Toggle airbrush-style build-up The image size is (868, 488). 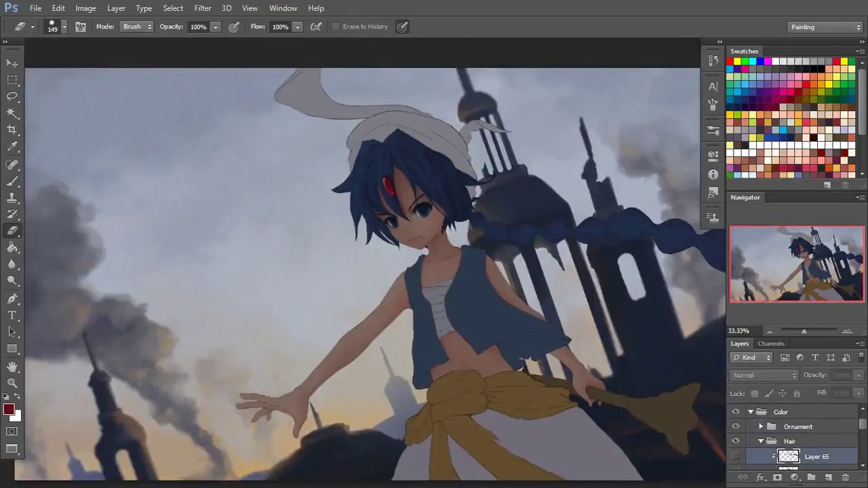pyautogui.click(x=316, y=26)
